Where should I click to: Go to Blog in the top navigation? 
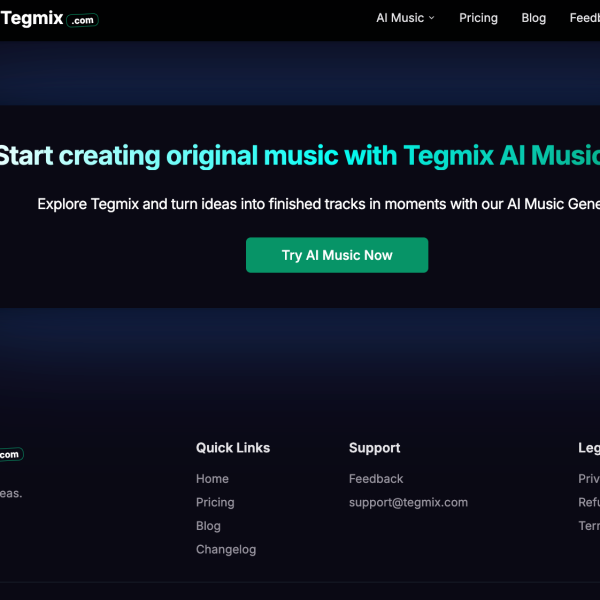[x=534, y=18]
